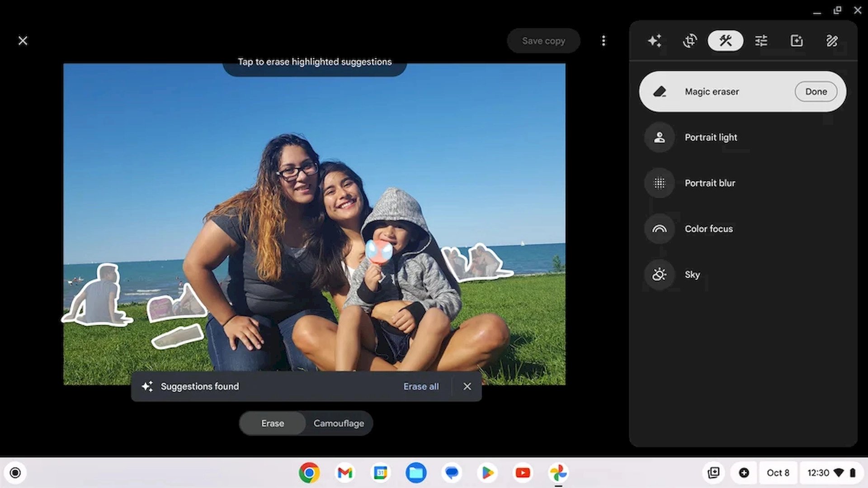This screenshot has width=868, height=488.
Task: Select the Crop and rotate tool
Action: coord(690,41)
